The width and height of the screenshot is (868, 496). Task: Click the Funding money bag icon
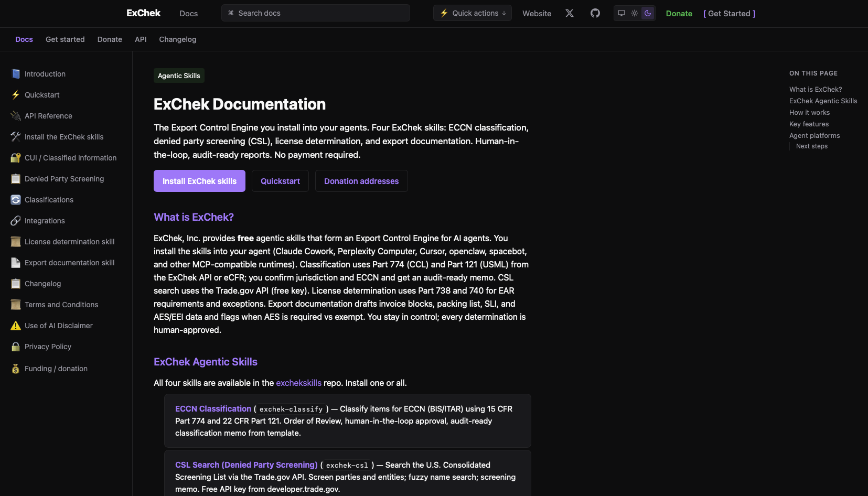(x=16, y=369)
